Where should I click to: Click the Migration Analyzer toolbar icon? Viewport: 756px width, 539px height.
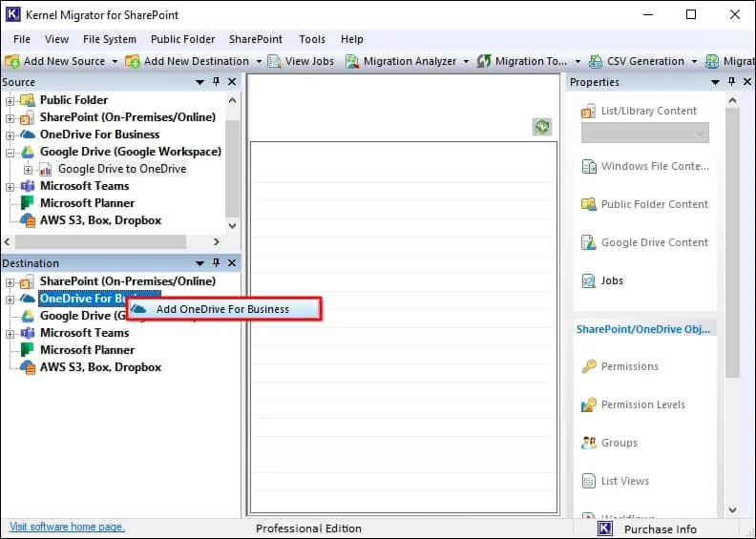pos(352,61)
